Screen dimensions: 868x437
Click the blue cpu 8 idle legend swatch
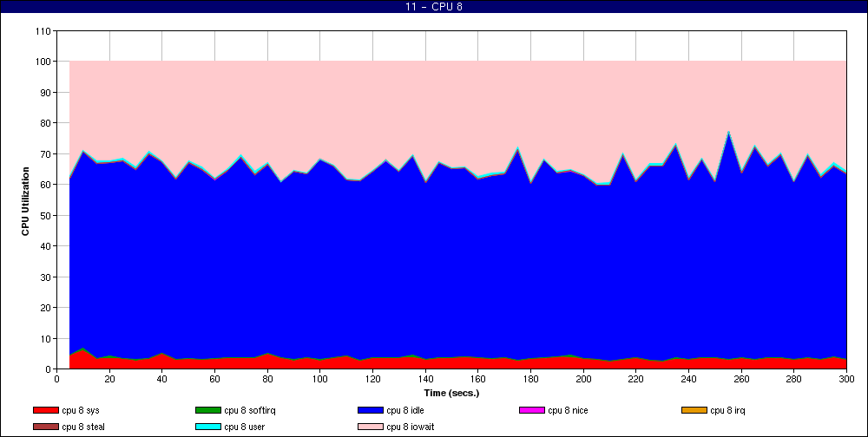(371, 410)
